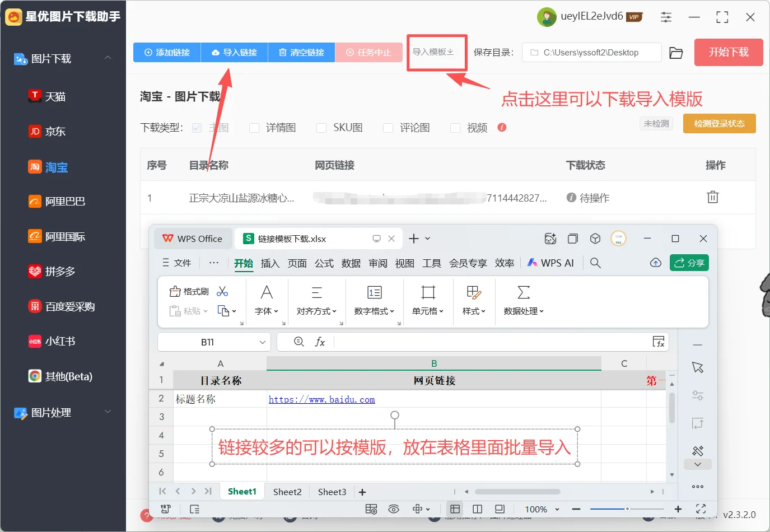The width and height of the screenshot is (770, 532).
Task: Enable the 详情图 download option
Action: pos(254,128)
